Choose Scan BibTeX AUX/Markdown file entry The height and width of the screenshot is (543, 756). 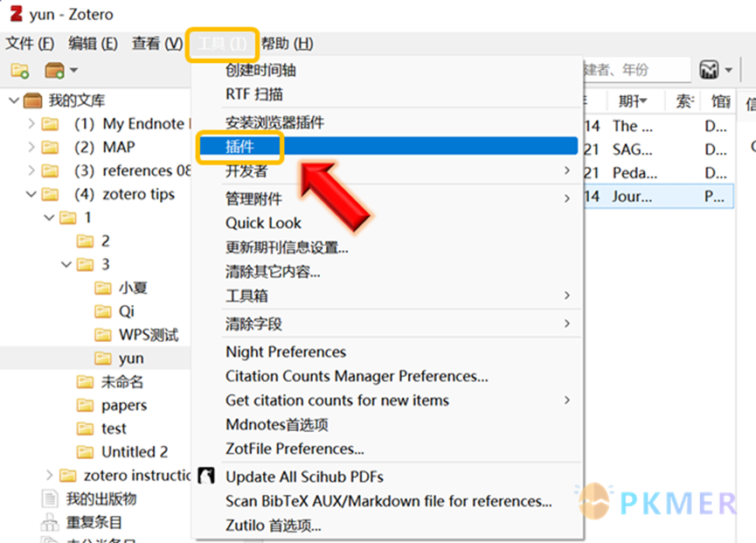(389, 501)
